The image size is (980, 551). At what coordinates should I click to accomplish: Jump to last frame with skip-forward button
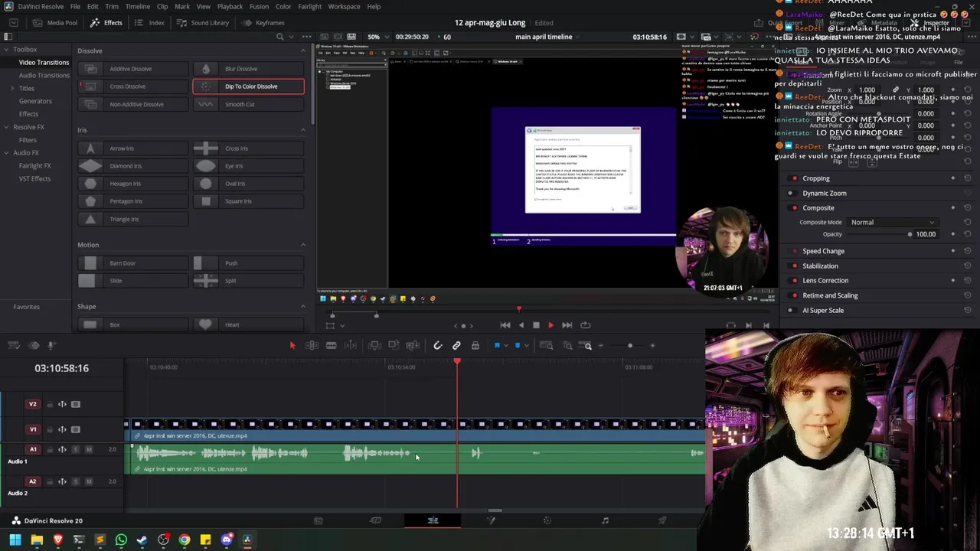point(567,325)
